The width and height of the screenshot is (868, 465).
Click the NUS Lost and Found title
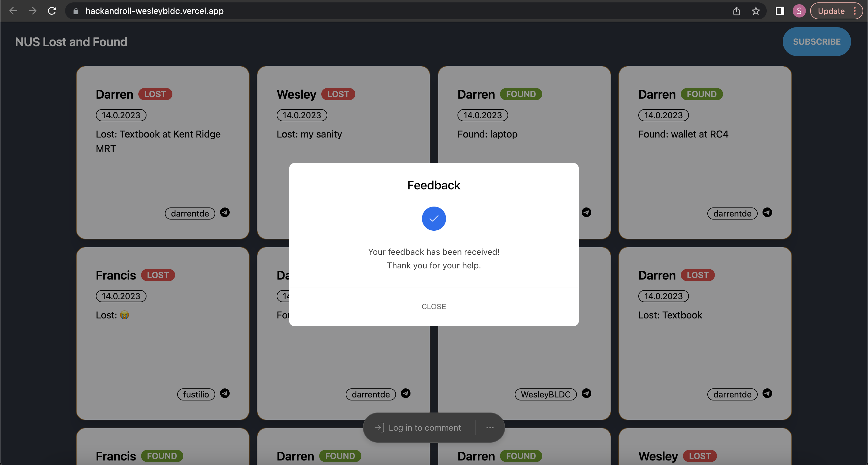pyautogui.click(x=71, y=42)
